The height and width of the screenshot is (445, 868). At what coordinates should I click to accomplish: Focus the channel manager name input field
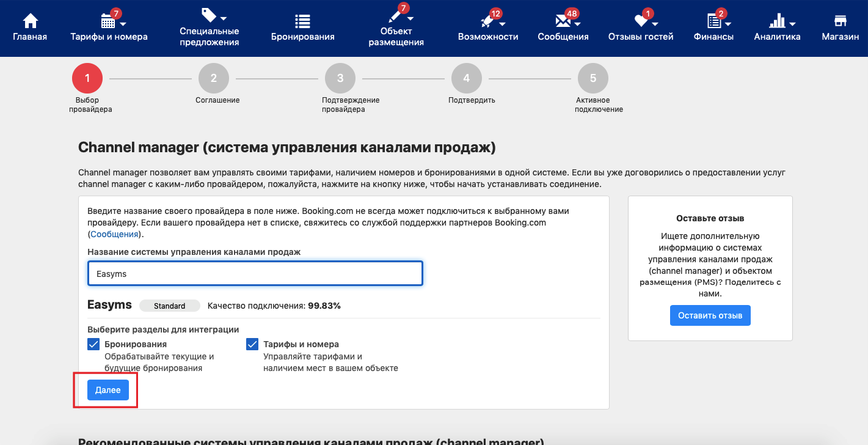click(255, 273)
